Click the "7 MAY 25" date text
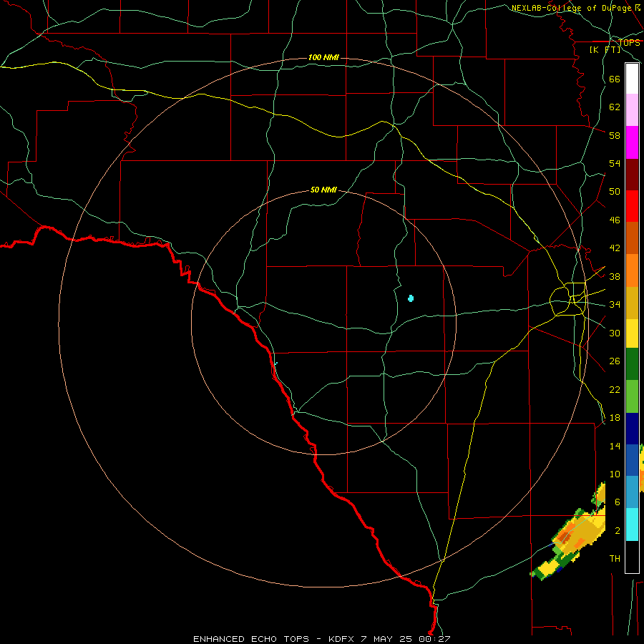Image resolution: width=644 pixels, height=644 pixels. click(388, 639)
